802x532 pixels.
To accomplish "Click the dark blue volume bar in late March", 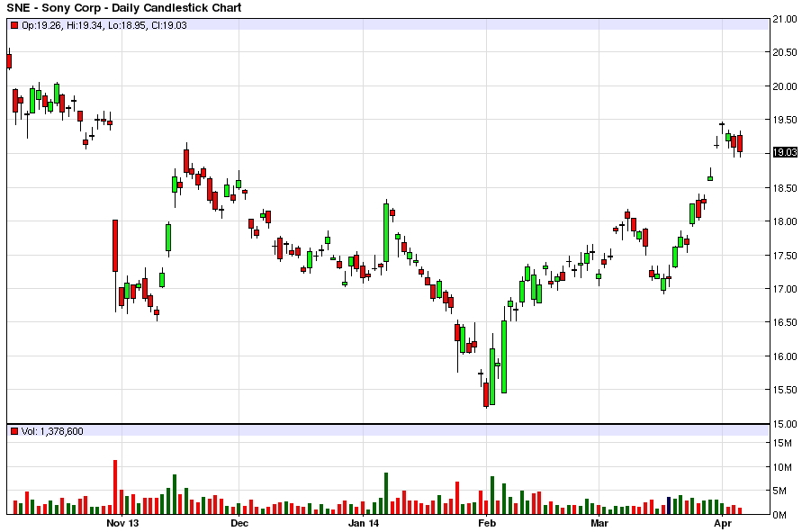I will coord(669,505).
